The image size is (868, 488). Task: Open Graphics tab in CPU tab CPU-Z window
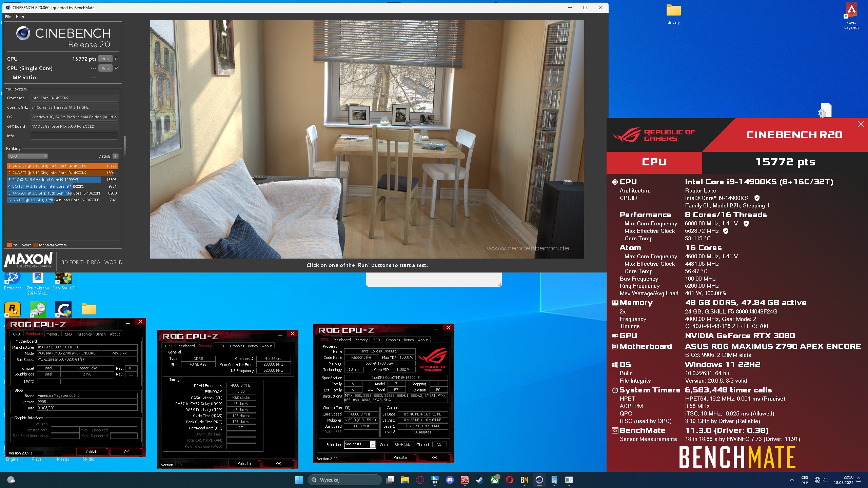tap(393, 340)
